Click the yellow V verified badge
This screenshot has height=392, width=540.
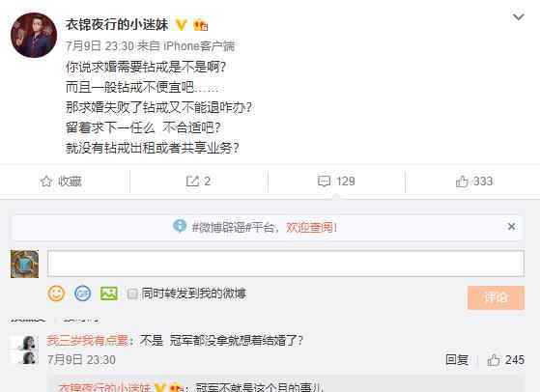[x=182, y=25]
